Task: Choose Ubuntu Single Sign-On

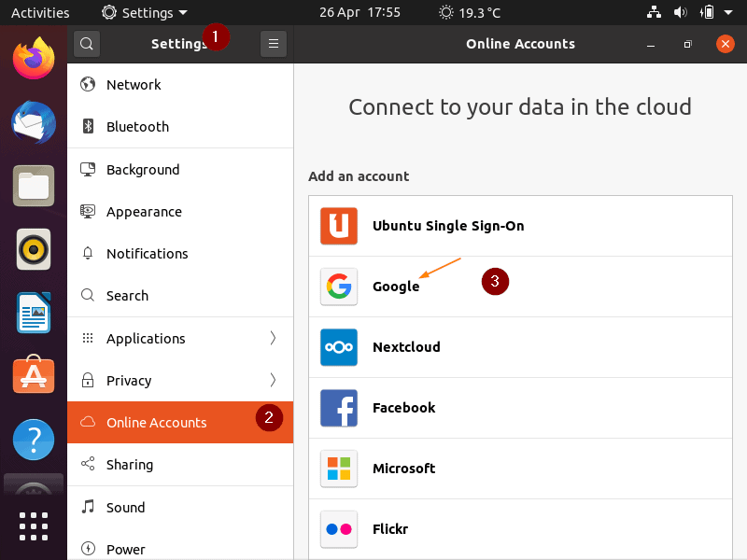Action: click(520, 226)
